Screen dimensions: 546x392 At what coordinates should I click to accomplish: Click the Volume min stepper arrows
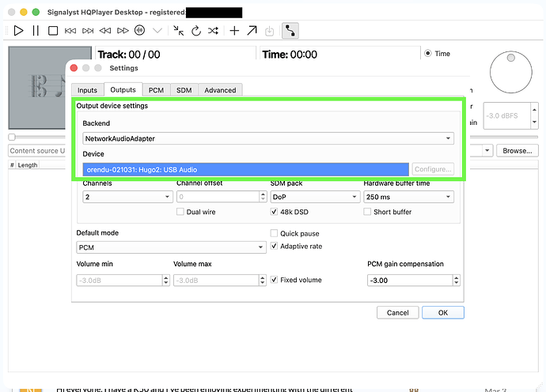[166, 281]
